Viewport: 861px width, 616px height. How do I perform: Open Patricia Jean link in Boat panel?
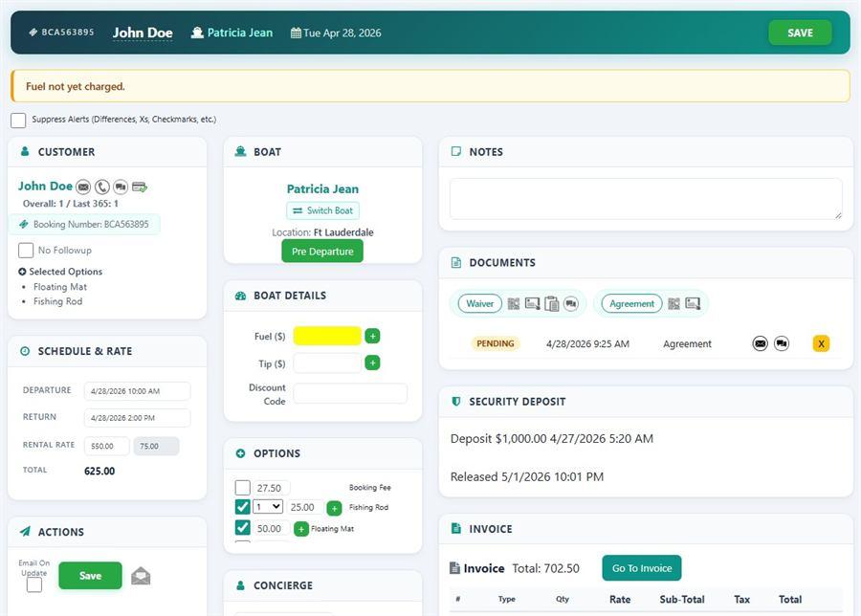pos(322,188)
